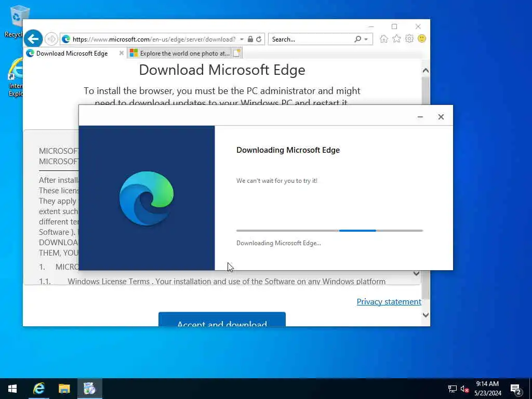Click the license text scroll down arrow
Image resolution: width=532 pixels, height=399 pixels.
point(416,273)
